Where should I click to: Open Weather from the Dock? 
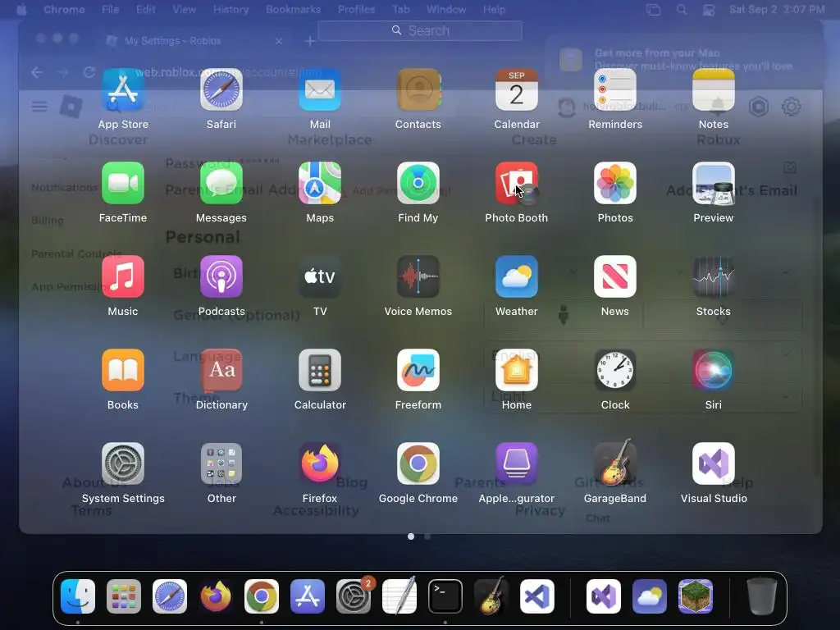pos(650,596)
